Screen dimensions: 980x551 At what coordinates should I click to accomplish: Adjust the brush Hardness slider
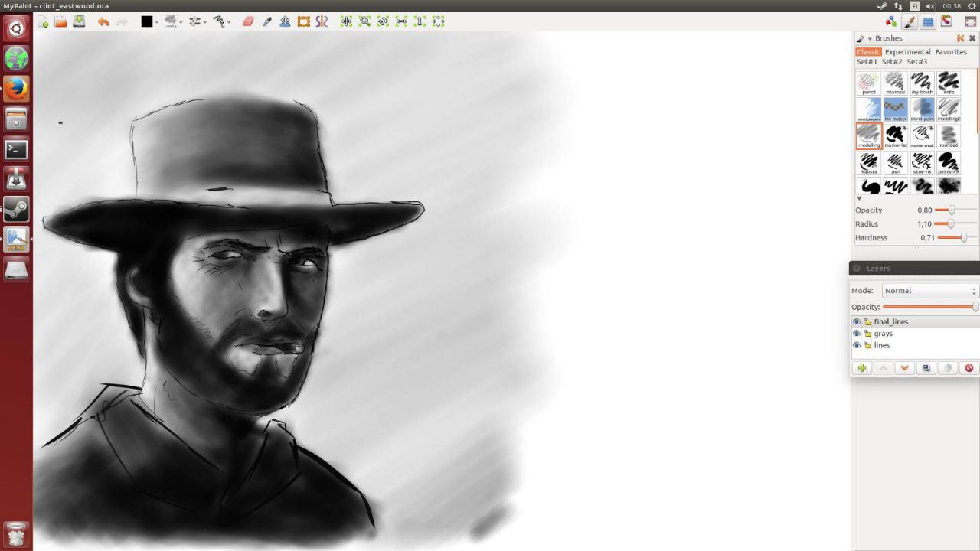point(963,238)
